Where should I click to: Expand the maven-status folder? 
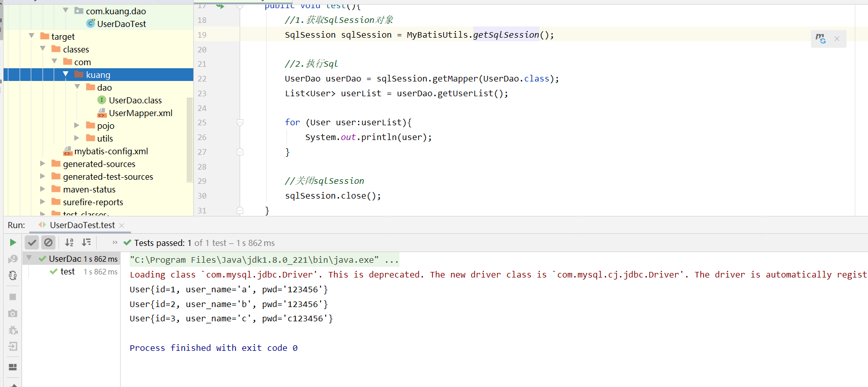[43, 188]
